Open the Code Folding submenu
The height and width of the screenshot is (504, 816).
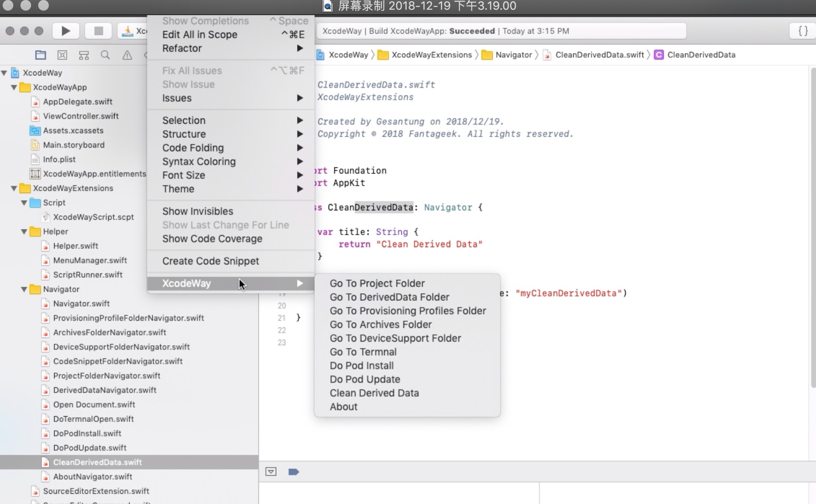coord(231,148)
